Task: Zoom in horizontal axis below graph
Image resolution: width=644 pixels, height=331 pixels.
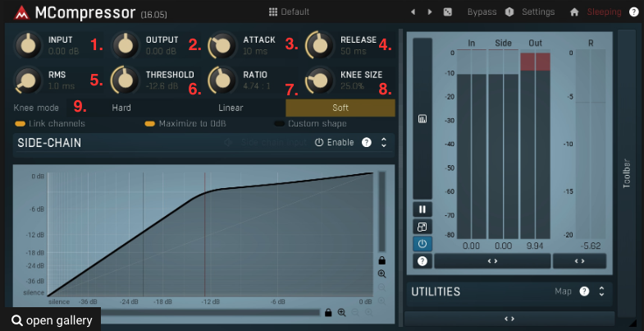Action: click(x=341, y=312)
